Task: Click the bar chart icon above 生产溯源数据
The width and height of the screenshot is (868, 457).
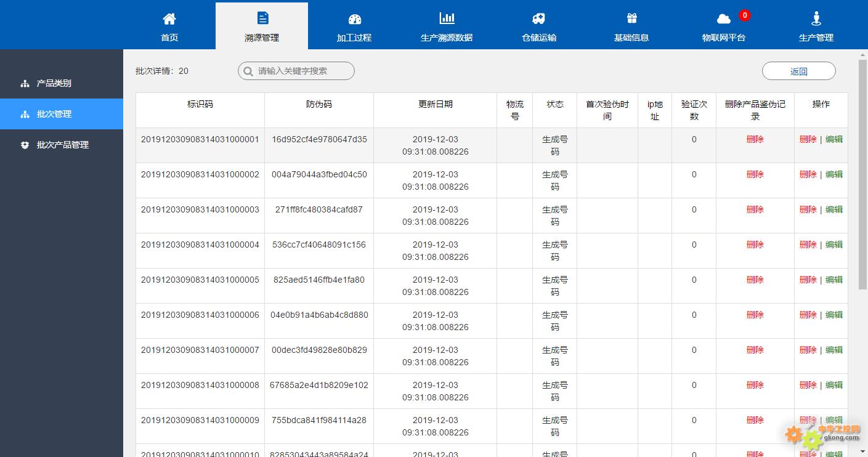Action: click(x=447, y=18)
